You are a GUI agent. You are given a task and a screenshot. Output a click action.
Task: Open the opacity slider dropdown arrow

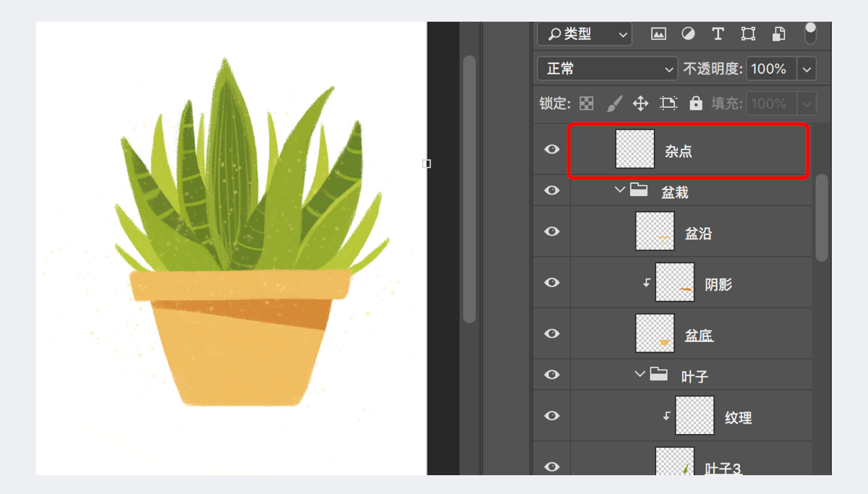[x=807, y=69]
